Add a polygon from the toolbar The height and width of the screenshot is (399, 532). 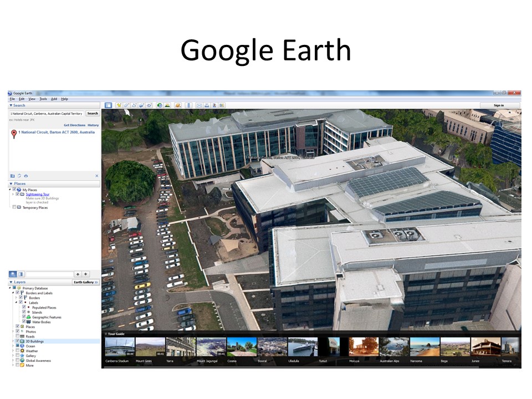point(126,105)
